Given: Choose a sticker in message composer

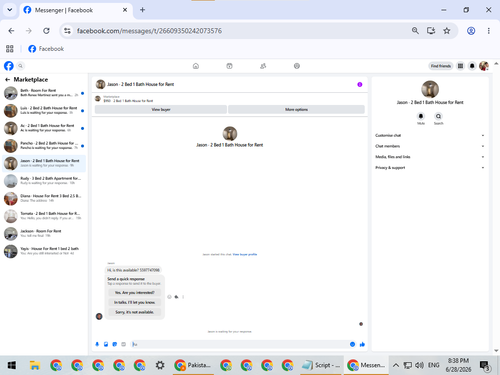Looking at the screenshot, I should [115, 344].
